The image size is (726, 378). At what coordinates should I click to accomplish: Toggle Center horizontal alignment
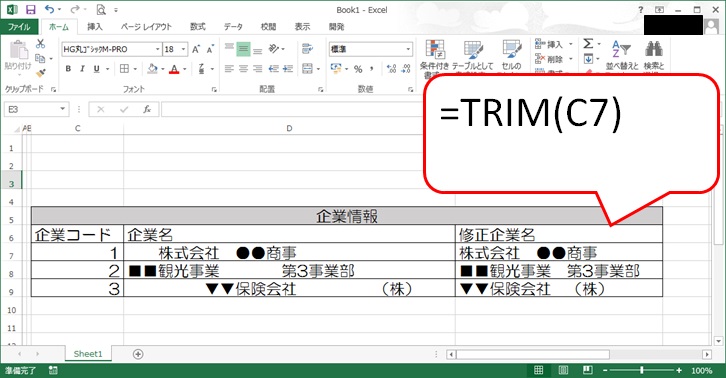[244, 69]
